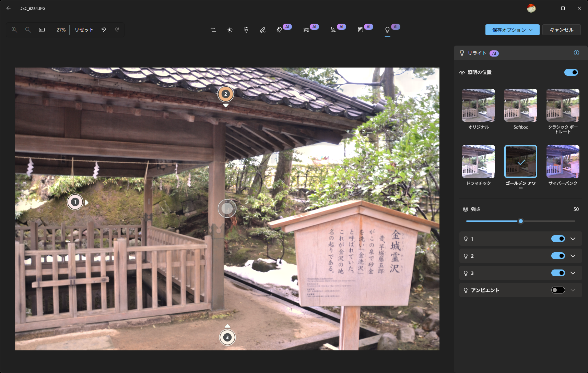Select the Markup pen tool
The width and height of the screenshot is (588, 373).
click(x=263, y=30)
